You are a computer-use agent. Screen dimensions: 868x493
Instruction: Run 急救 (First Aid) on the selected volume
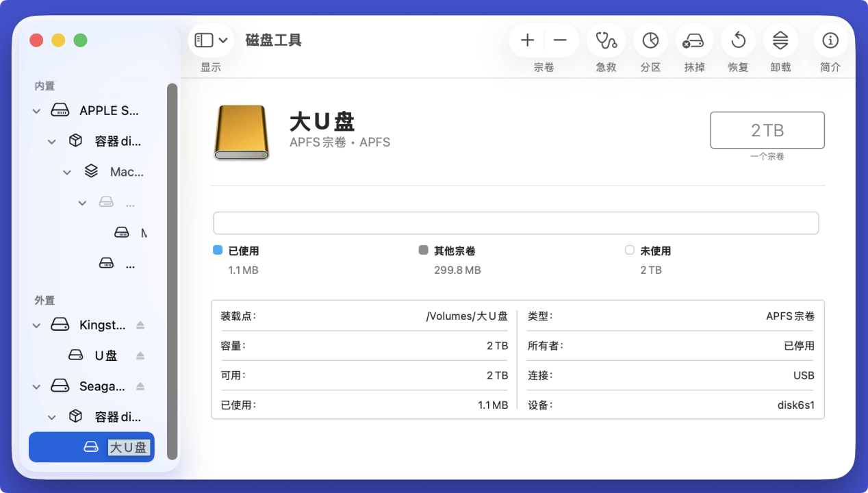pyautogui.click(x=606, y=40)
